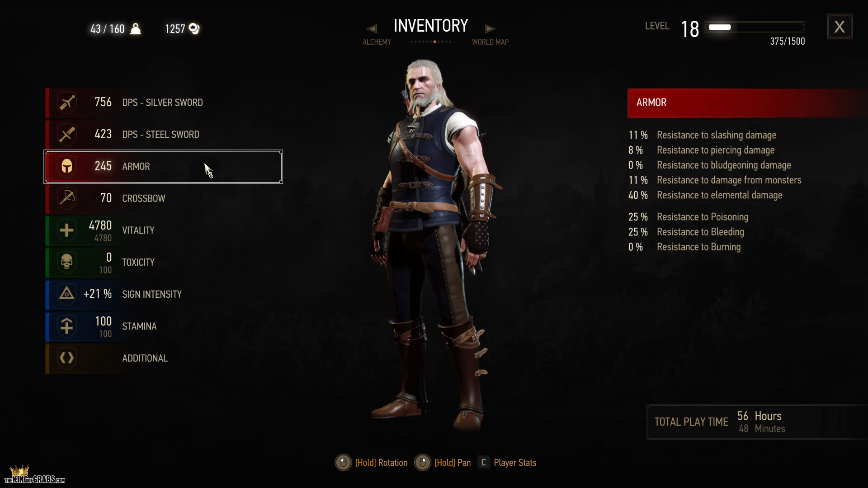Click the crossbow stat icon
The width and height of the screenshot is (868, 488).
click(x=67, y=198)
